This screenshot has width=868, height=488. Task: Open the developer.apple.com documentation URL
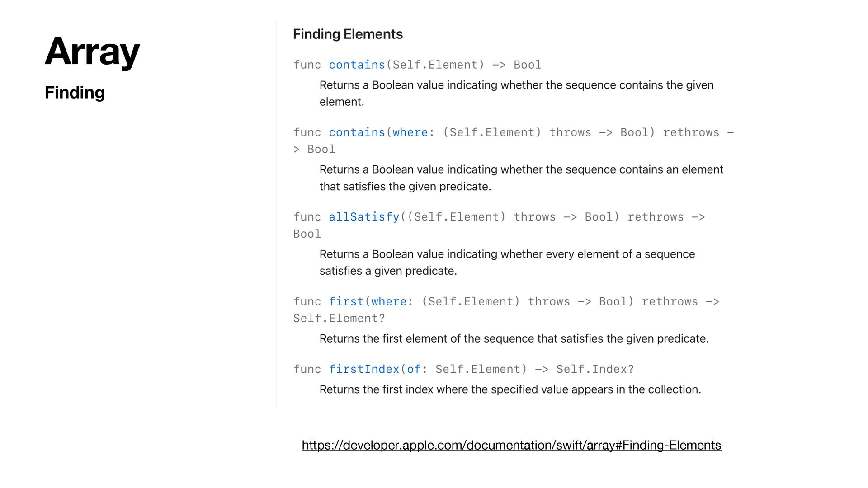pos(511,446)
